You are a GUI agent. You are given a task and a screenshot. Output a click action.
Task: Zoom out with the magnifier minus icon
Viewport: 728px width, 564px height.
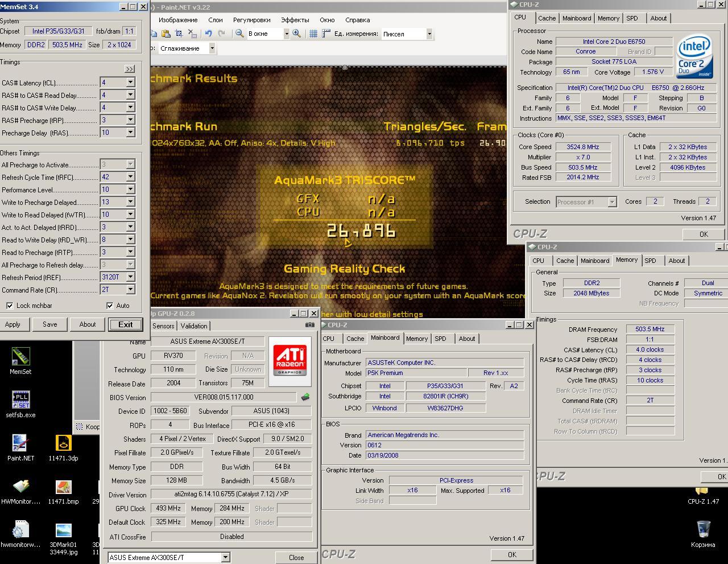(x=239, y=34)
